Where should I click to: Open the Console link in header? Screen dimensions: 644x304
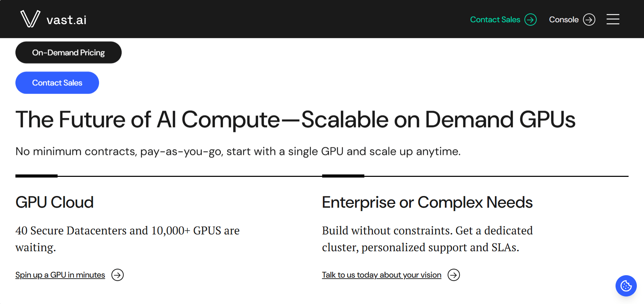pos(563,20)
